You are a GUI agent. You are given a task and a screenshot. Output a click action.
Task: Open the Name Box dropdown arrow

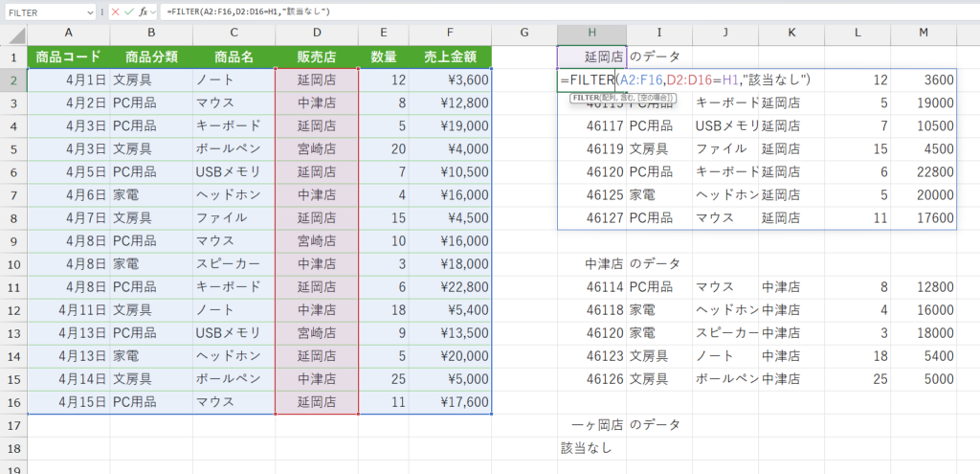coord(92,12)
